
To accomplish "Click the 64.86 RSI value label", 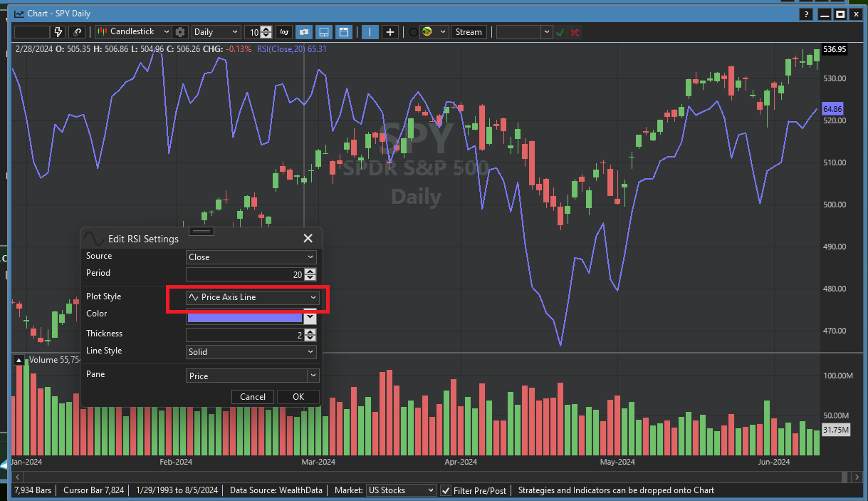I will coord(832,109).
